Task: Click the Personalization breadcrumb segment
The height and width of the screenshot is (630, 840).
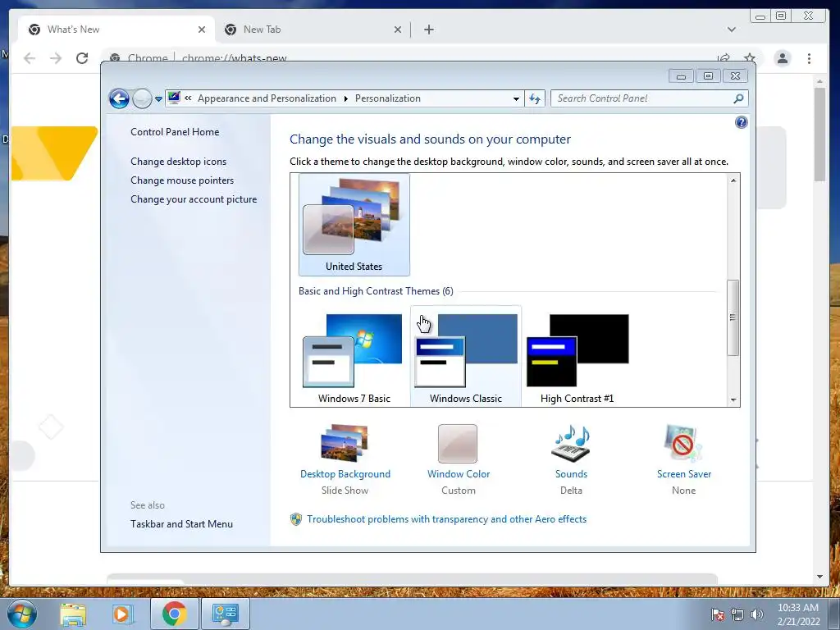Action: [388, 98]
